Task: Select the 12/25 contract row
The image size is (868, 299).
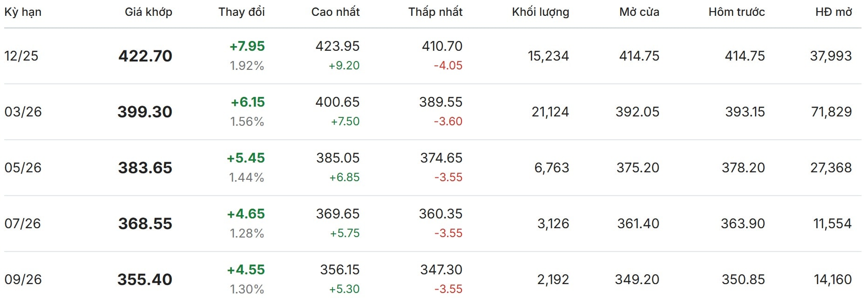Action: coord(21,56)
